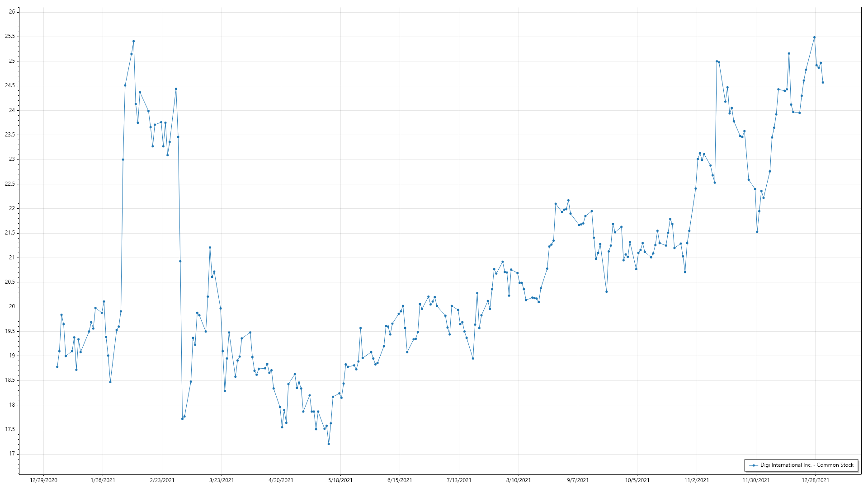Click the 21.5 label on the y-axis
Viewport: 868px width, 488px height.
pos(10,233)
